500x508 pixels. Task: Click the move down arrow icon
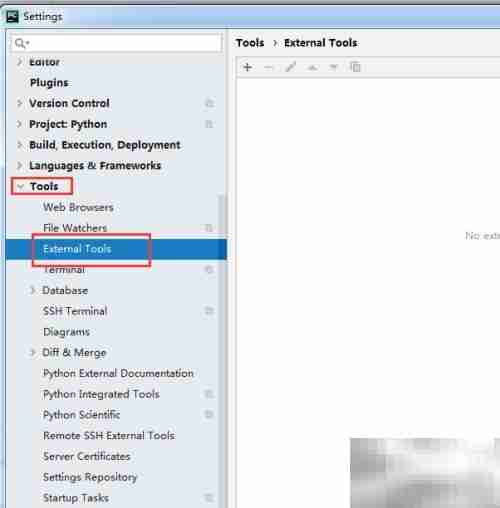[x=334, y=68]
